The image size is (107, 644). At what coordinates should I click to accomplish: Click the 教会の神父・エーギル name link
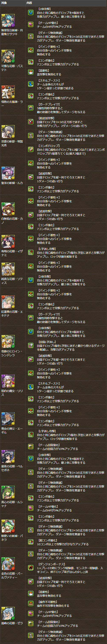12,430
